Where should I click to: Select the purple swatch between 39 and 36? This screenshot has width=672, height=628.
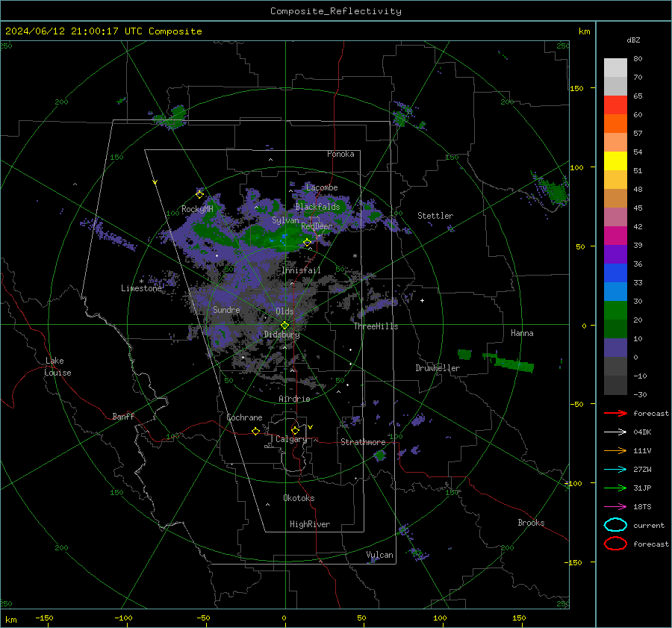tap(615, 255)
